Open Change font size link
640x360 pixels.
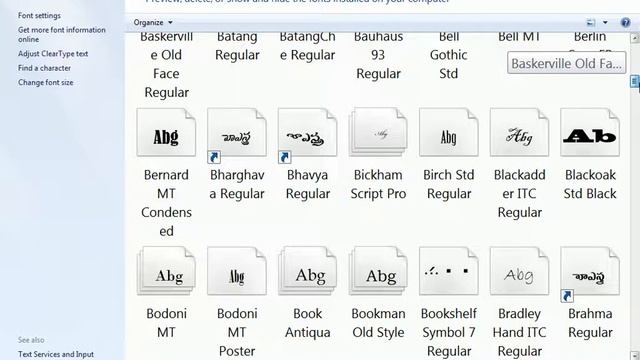[x=46, y=82]
